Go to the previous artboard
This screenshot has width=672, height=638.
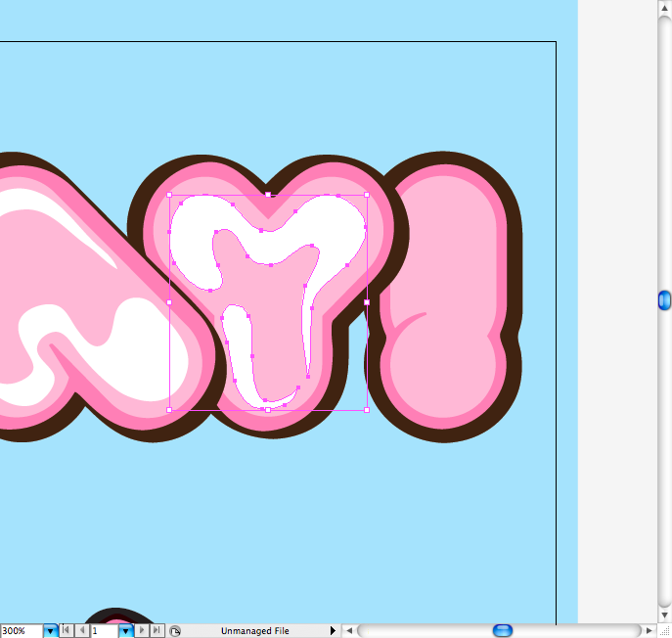tap(82, 631)
